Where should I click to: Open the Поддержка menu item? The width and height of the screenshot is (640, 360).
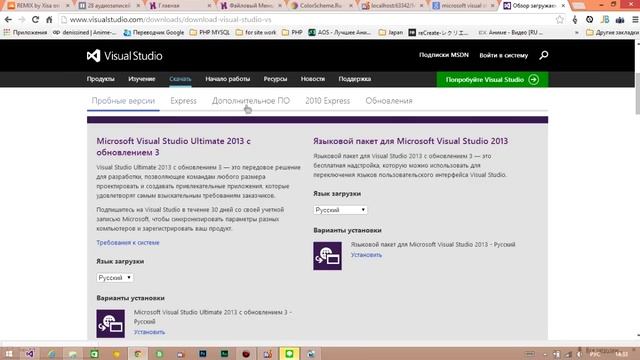click(x=354, y=79)
